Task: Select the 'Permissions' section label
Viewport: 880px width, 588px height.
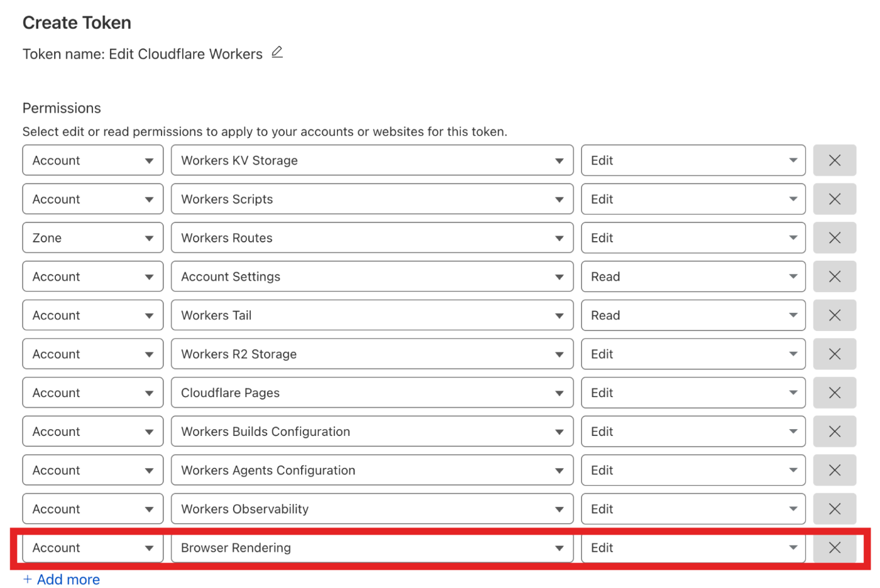Action: click(x=62, y=108)
